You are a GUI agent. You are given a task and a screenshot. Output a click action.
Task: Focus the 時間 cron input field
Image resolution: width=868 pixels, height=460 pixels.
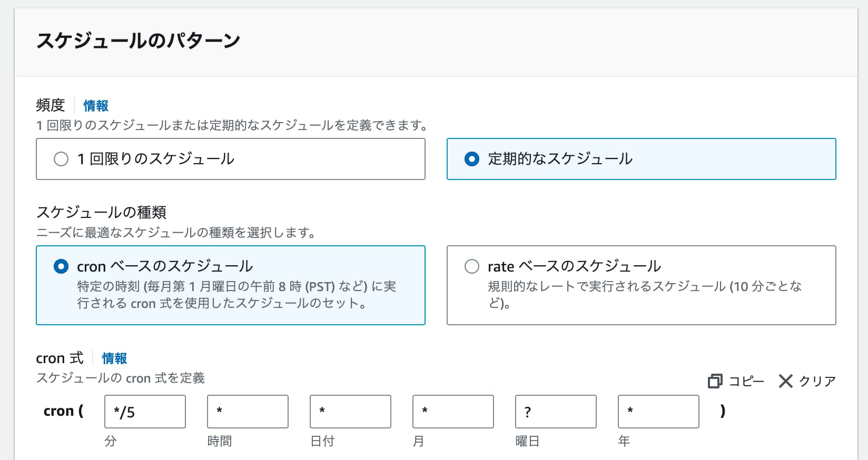[248, 412]
